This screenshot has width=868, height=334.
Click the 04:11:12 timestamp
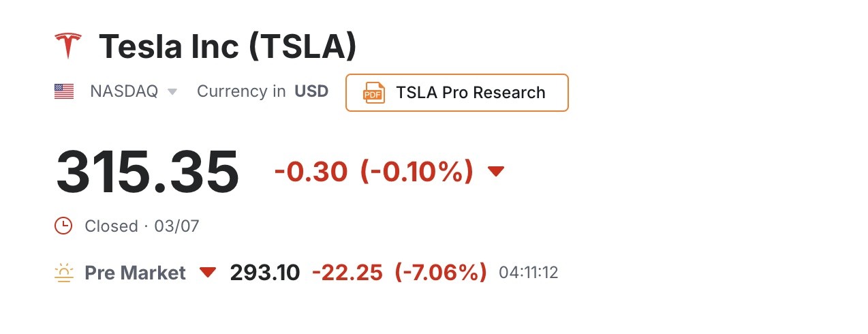[529, 273]
